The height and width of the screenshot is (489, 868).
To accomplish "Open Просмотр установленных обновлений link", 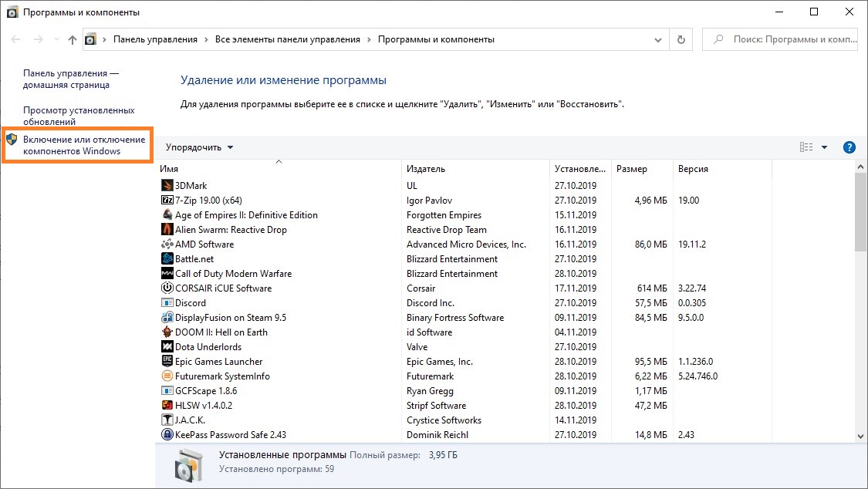I will click(x=79, y=116).
